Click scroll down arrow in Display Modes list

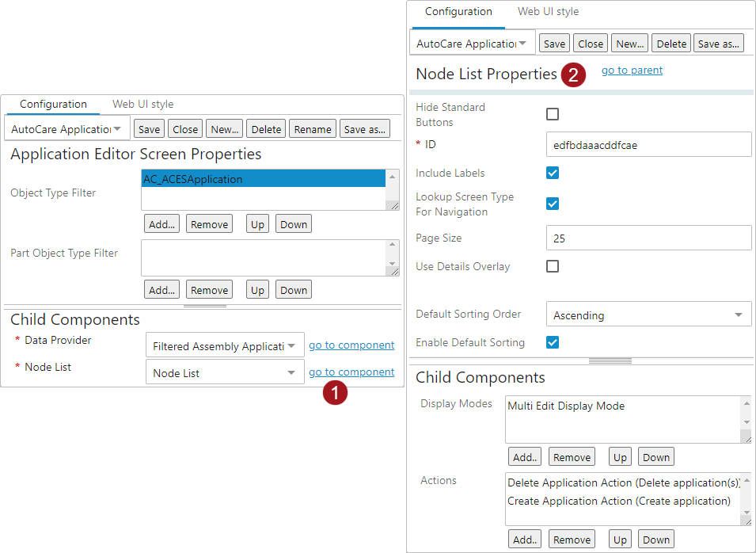747,421
